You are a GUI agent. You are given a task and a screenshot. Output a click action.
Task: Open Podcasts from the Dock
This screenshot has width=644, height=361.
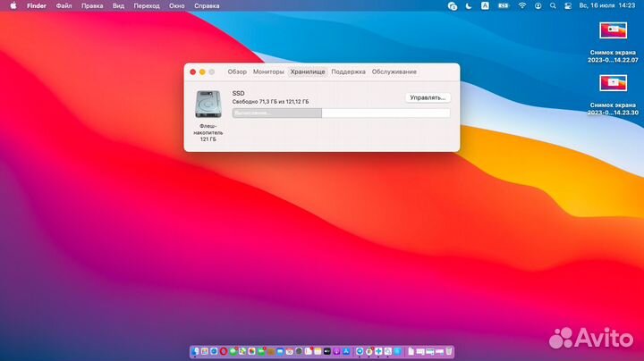[336, 351]
